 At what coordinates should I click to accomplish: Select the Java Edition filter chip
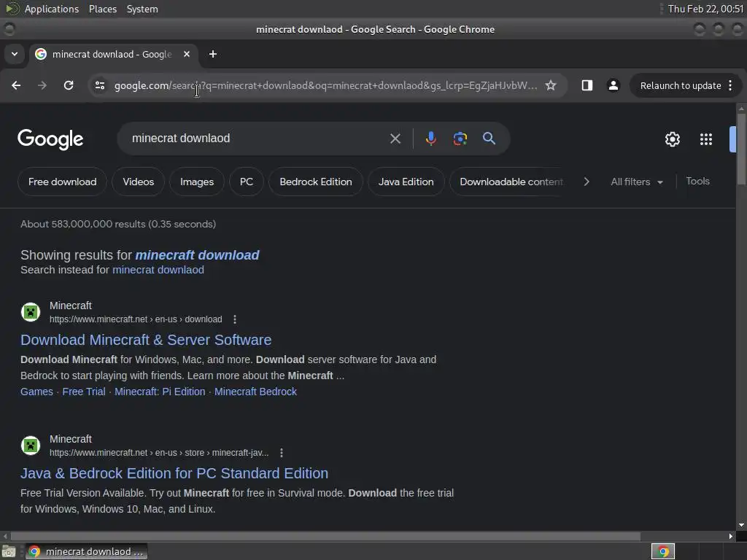pos(406,182)
